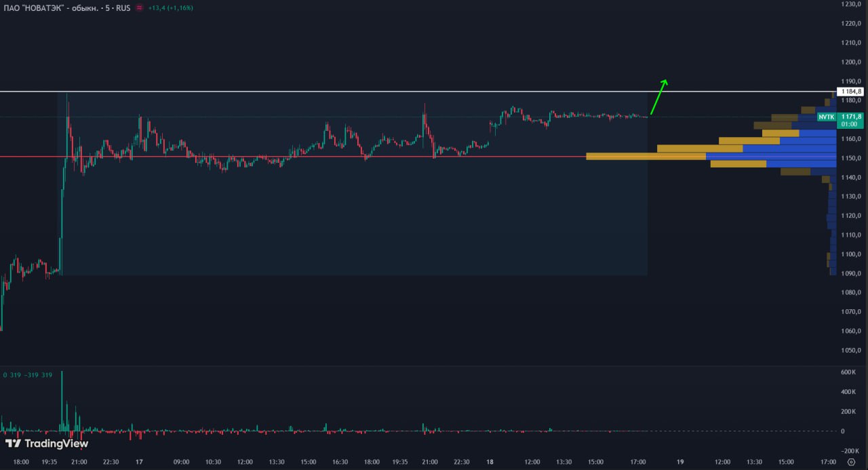Click the current price 1 171,8 label
Screen dimensions: 868x470
point(850,117)
